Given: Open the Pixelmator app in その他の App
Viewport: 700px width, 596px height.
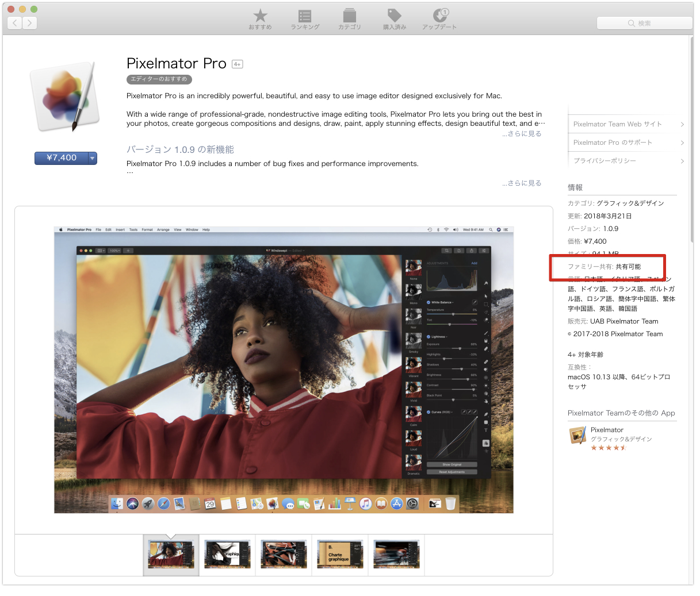Looking at the screenshot, I should (x=607, y=430).
